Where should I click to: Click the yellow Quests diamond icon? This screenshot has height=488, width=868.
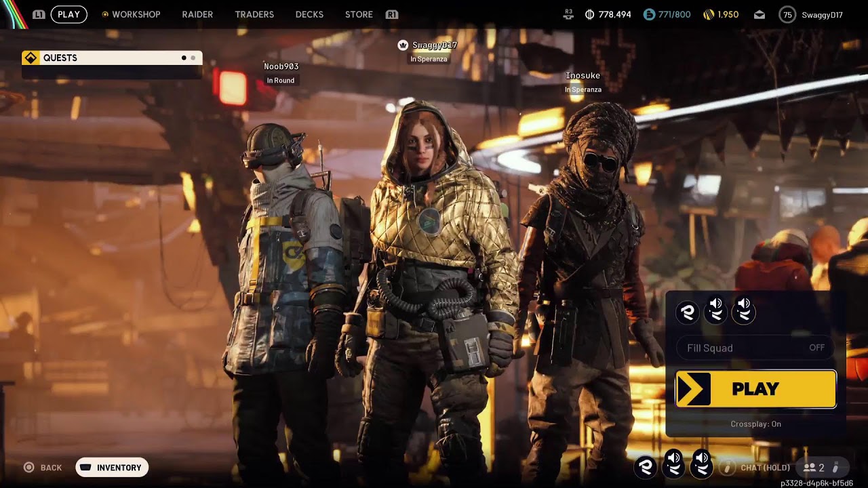[x=31, y=58]
